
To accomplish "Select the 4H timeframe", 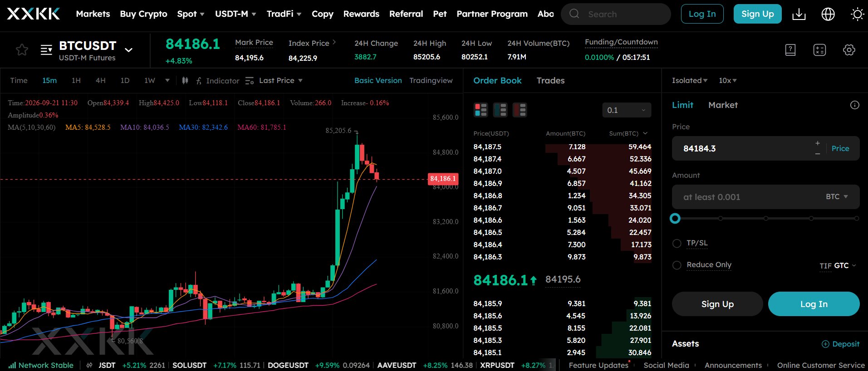I will pos(101,80).
